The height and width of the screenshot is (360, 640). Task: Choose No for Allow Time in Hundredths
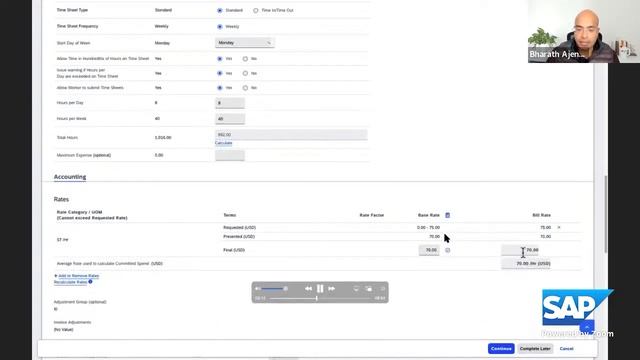point(245,59)
